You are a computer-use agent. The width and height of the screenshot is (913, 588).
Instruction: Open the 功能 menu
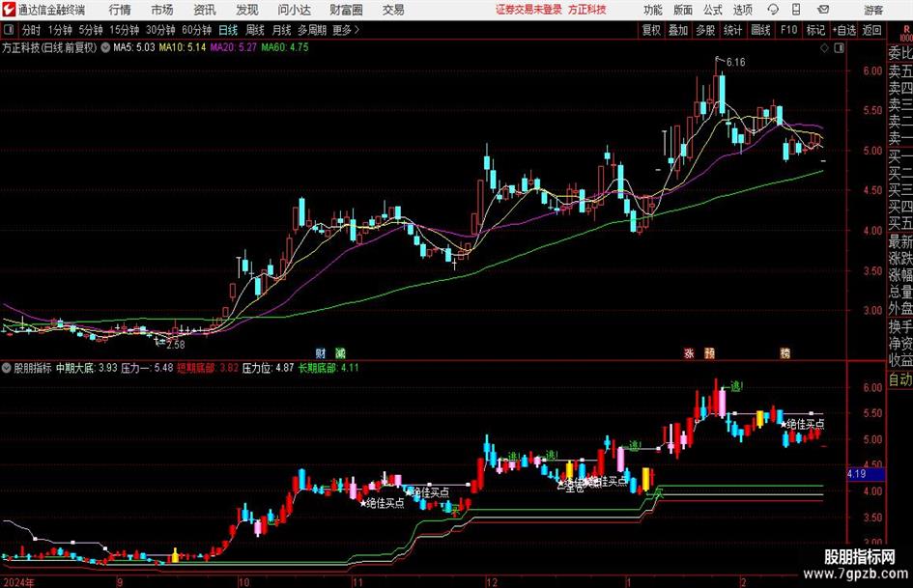653,10
